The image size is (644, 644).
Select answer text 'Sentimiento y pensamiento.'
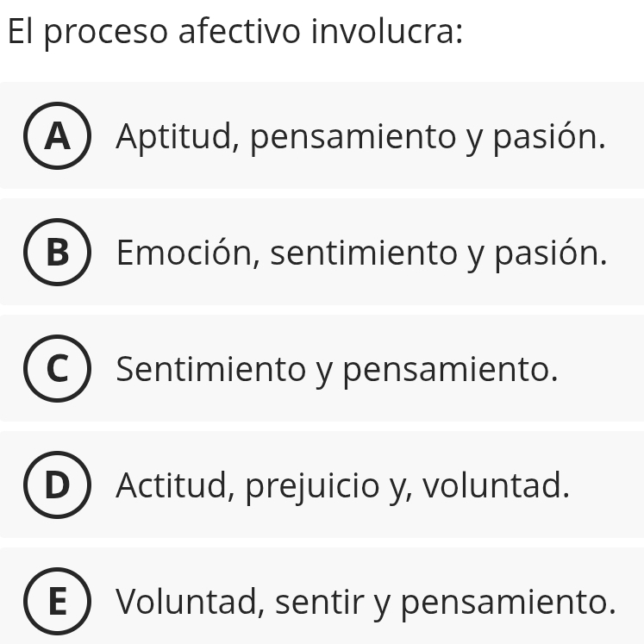[337, 370]
